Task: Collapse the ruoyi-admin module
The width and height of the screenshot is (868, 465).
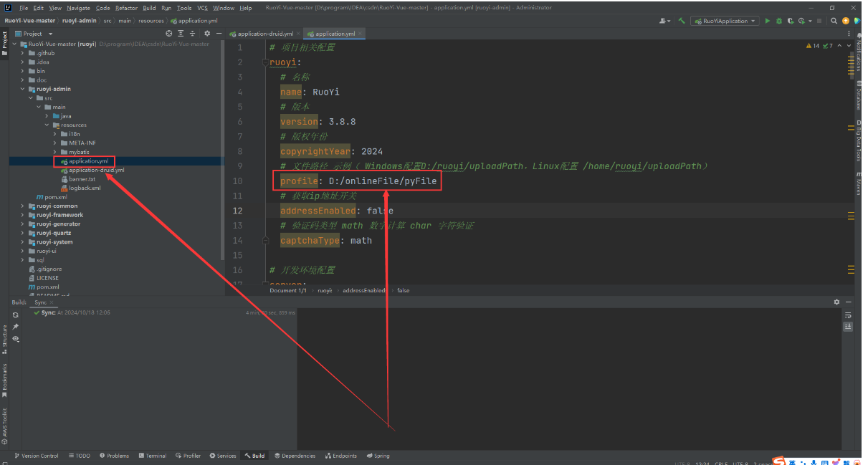Action: click(22, 89)
